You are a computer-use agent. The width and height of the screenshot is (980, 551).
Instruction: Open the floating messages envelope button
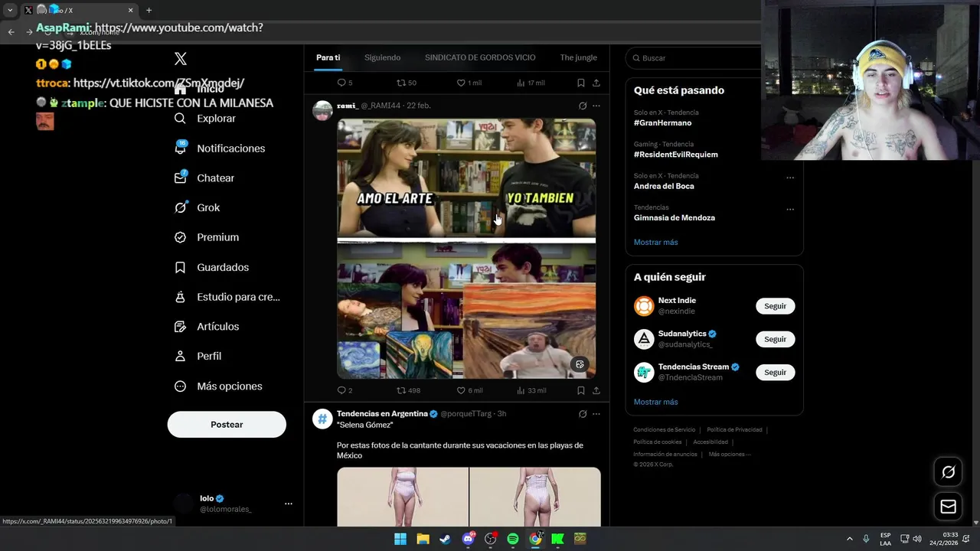(x=948, y=507)
